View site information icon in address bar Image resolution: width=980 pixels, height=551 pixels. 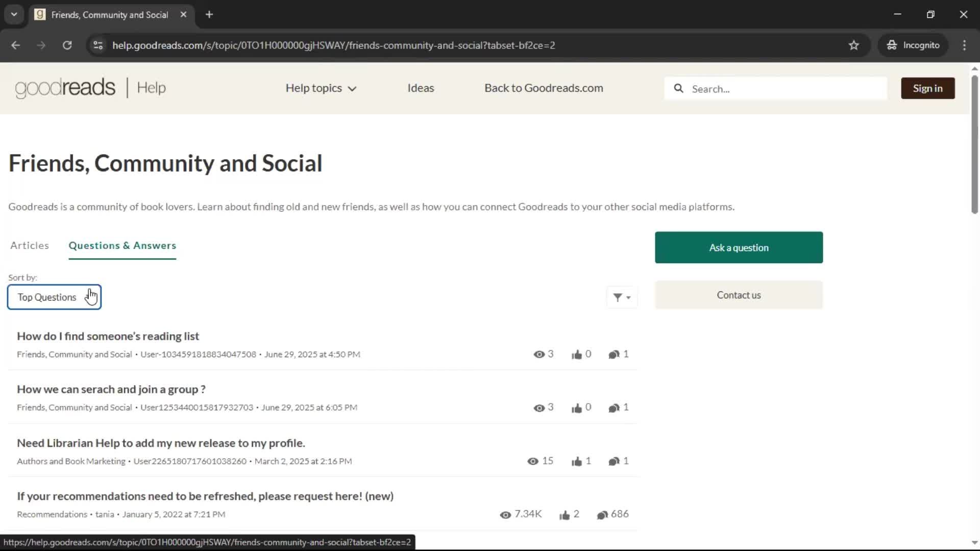98,45
